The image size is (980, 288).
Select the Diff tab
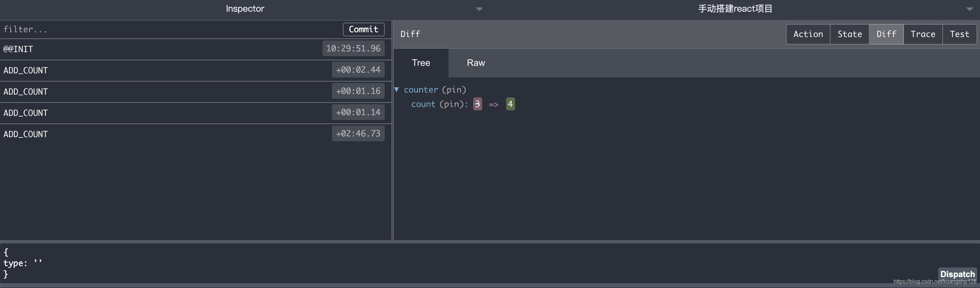point(886,34)
